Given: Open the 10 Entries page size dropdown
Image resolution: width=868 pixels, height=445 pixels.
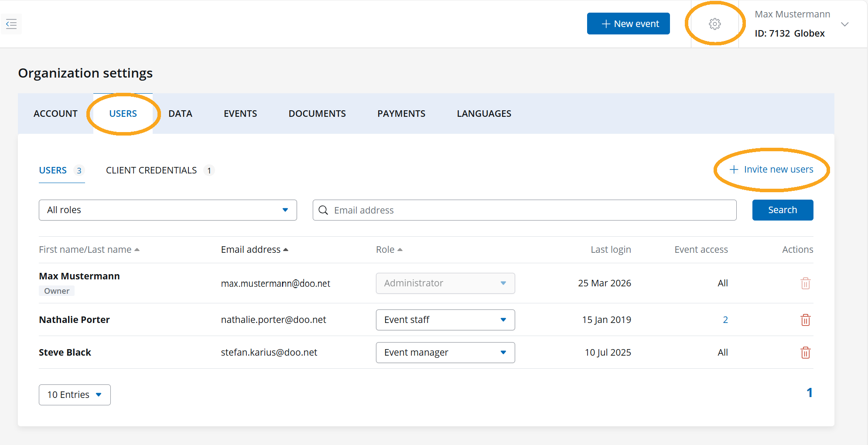Looking at the screenshot, I should 75,395.
